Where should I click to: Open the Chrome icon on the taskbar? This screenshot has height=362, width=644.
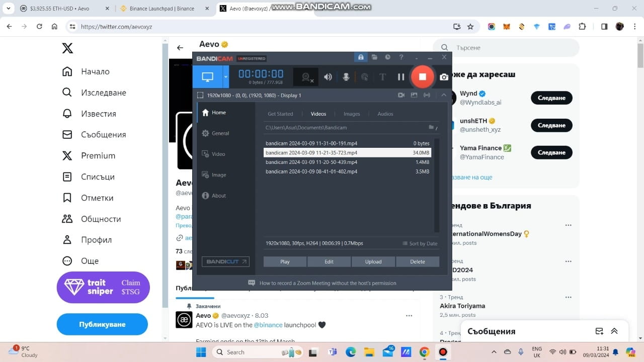coord(424,352)
